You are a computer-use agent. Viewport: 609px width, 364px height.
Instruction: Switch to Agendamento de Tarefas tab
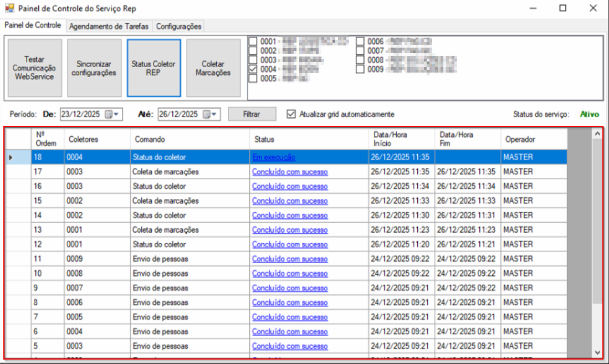109,26
